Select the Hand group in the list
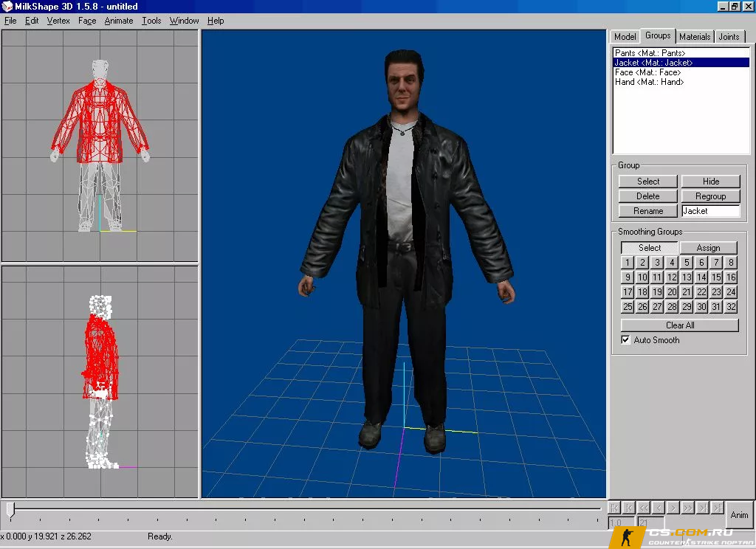The width and height of the screenshot is (756, 549). [x=681, y=82]
